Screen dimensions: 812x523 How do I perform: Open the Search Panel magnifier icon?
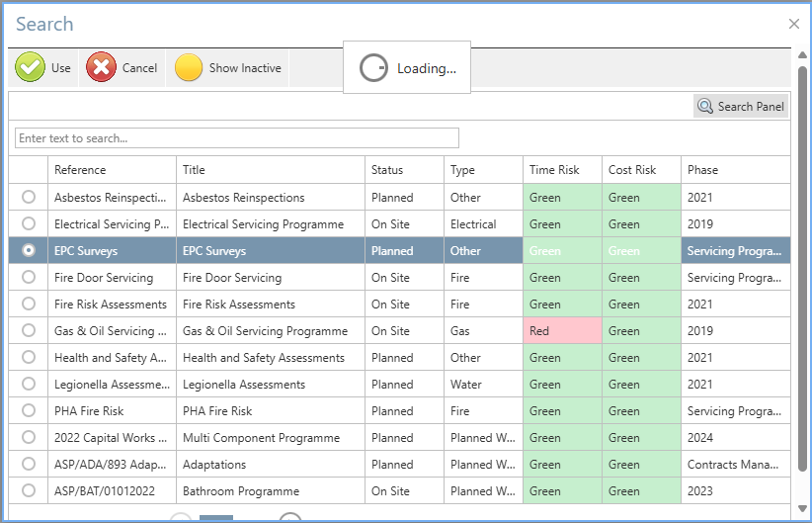tap(706, 107)
